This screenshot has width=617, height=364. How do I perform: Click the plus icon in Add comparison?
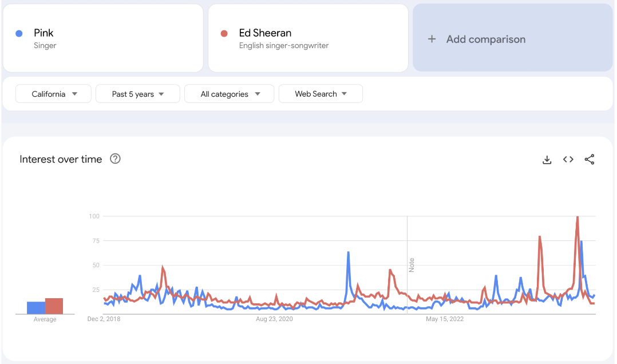coord(432,39)
